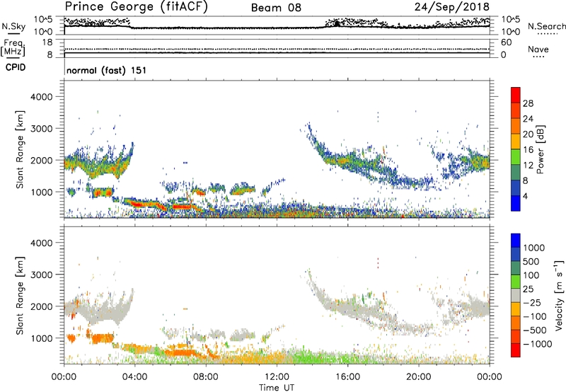Pick the red top segment of the power colorbar
Viewport: 566px width, 392px height.
pos(516,95)
